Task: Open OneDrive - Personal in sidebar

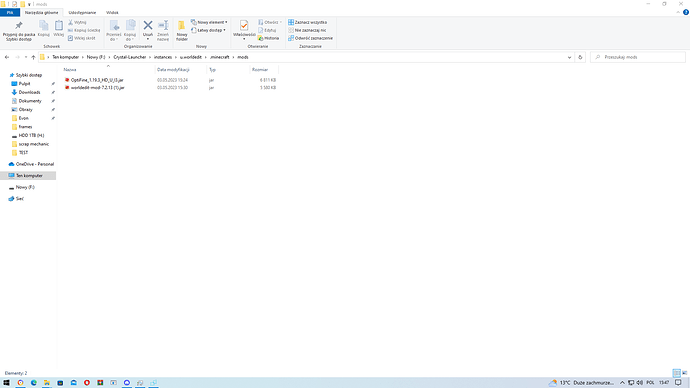Action: (x=35, y=164)
